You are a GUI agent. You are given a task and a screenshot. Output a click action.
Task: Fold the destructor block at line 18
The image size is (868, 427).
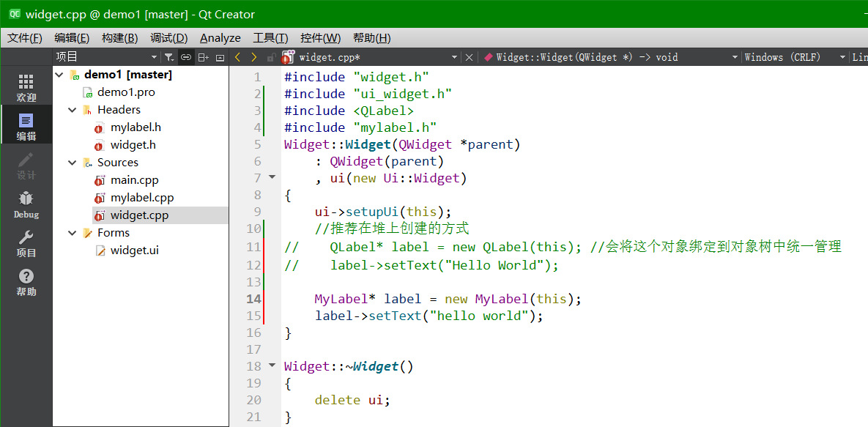(272, 365)
